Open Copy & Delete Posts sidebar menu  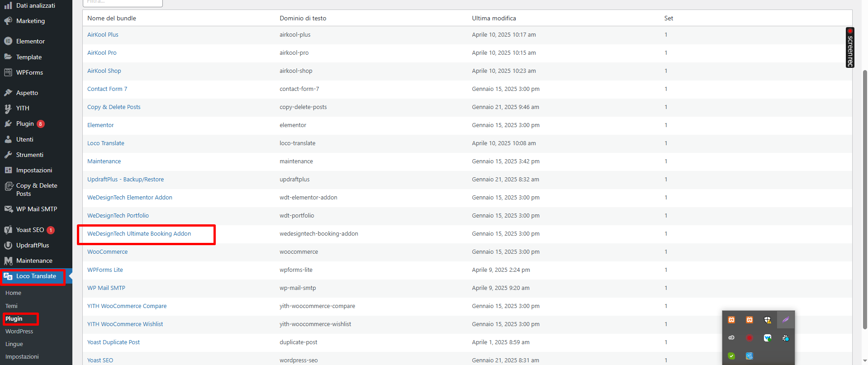(x=37, y=190)
